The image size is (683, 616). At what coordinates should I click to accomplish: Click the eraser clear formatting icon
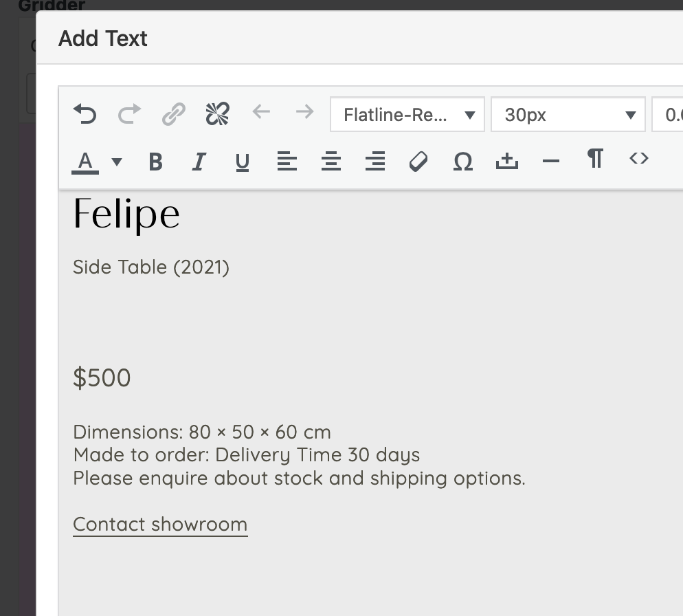(x=418, y=162)
